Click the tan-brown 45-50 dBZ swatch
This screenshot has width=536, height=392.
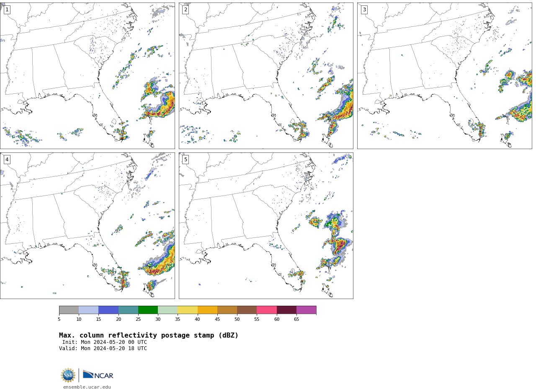pyautogui.click(x=227, y=310)
